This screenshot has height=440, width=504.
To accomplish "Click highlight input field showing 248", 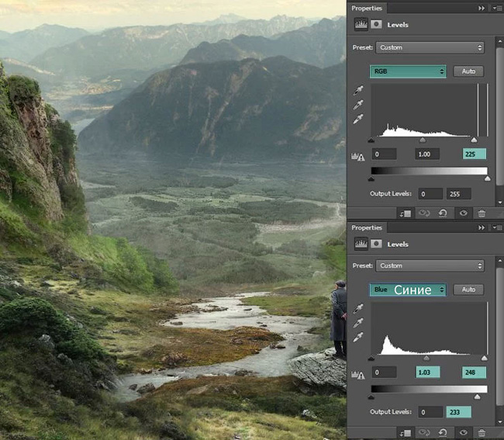I will [474, 372].
